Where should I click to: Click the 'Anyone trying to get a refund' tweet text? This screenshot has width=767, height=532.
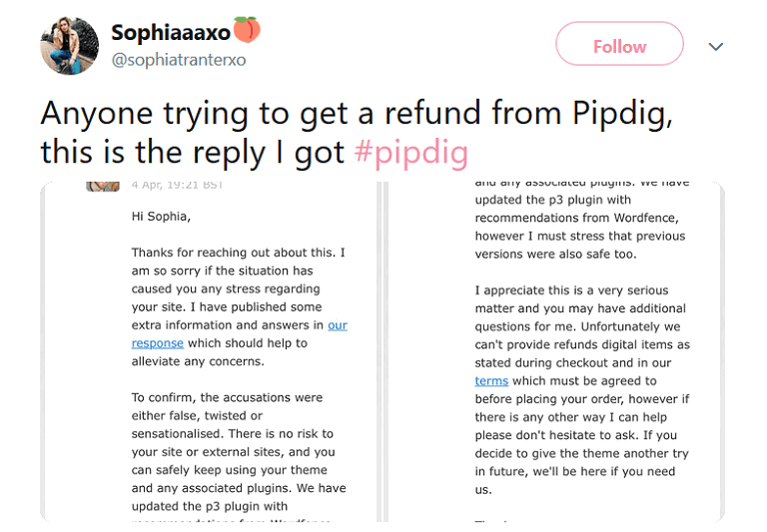[357, 133]
